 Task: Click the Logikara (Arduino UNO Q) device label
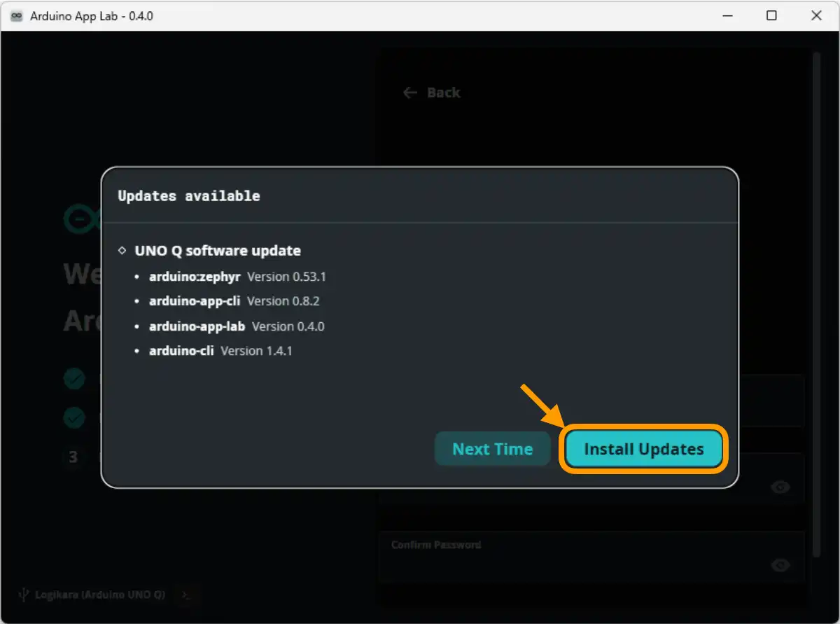101,595
